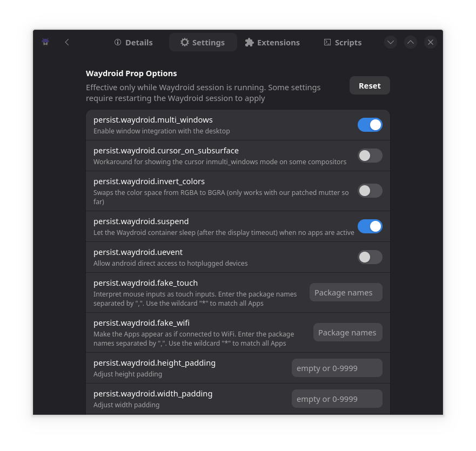This screenshot has width=476, height=451.
Task: Click the script page icon beside Scripts
Action: (x=327, y=42)
